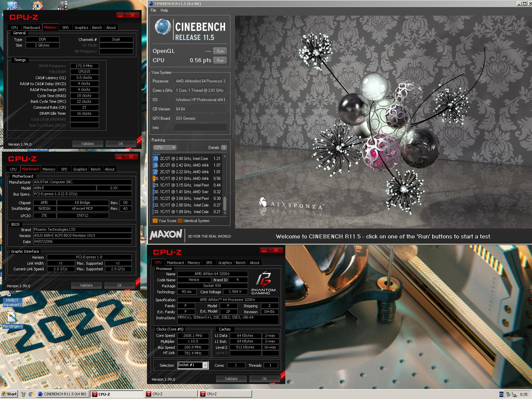Open the computer monitor desktop shortcut

point(13,5)
